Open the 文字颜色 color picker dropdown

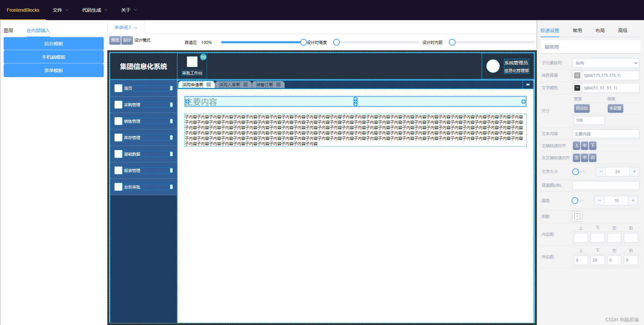(577, 88)
